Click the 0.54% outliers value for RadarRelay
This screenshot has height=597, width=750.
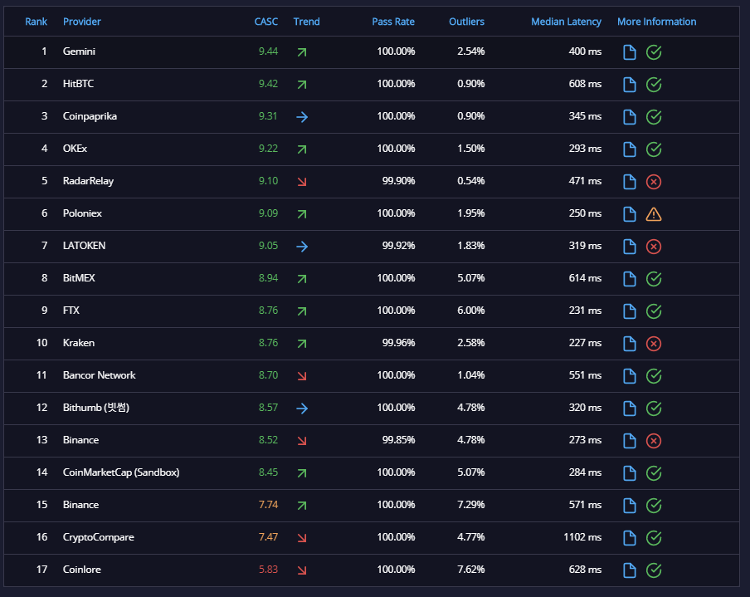click(471, 181)
